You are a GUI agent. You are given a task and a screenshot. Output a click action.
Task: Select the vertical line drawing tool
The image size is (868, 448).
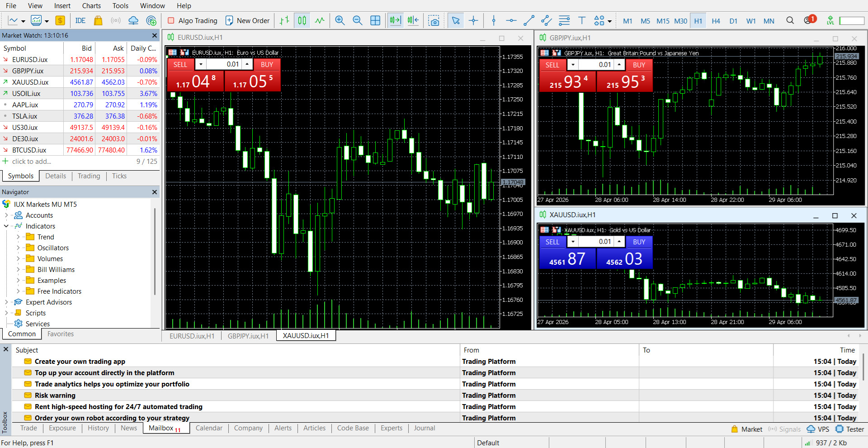(494, 20)
